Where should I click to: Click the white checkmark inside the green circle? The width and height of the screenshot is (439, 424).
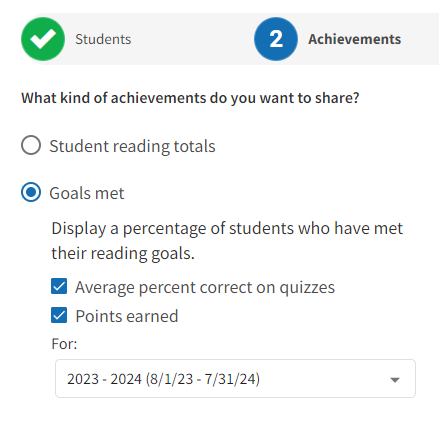point(43,39)
